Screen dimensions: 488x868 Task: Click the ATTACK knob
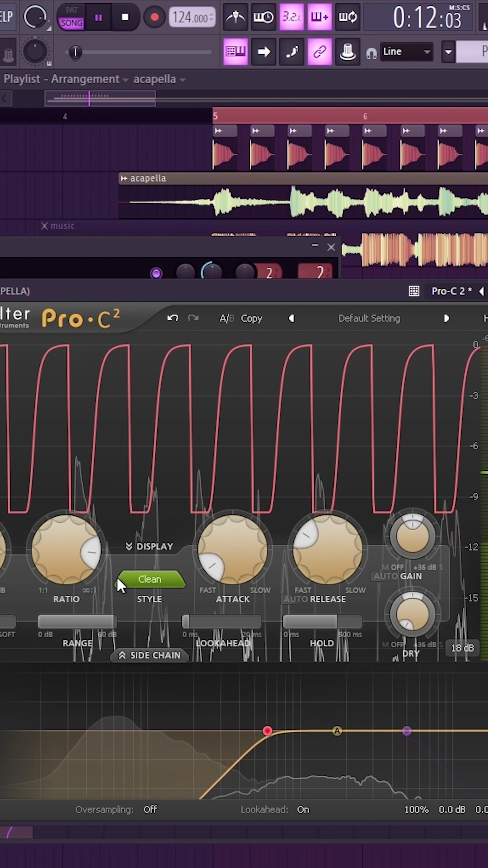[233, 550]
